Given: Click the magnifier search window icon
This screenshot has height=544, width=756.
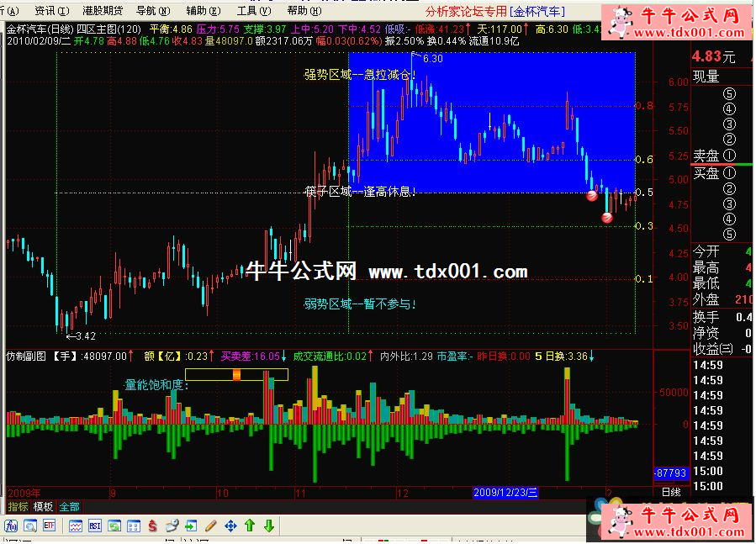Looking at the screenshot, I should (30, 526).
